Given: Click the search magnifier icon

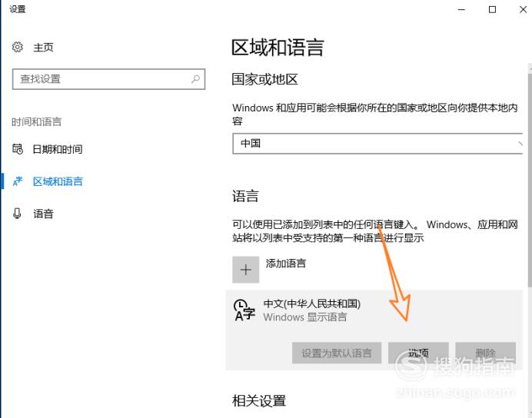Looking at the screenshot, I should (x=195, y=79).
